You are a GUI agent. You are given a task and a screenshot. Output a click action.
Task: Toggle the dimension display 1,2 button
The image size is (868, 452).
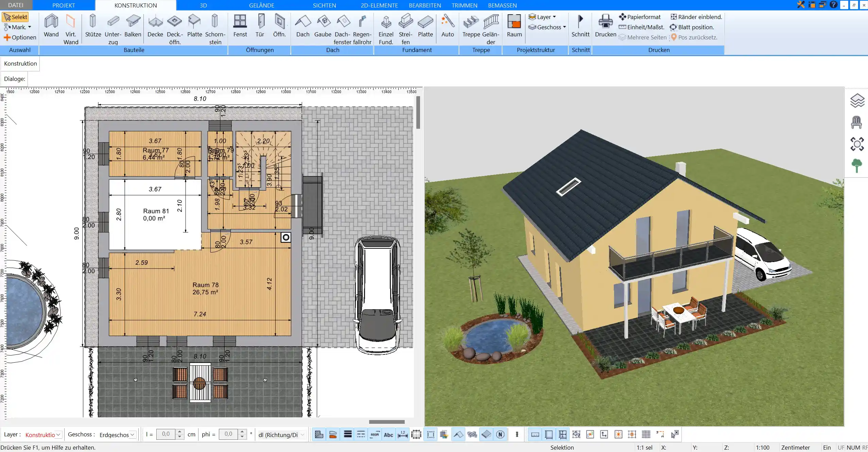[402, 434]
